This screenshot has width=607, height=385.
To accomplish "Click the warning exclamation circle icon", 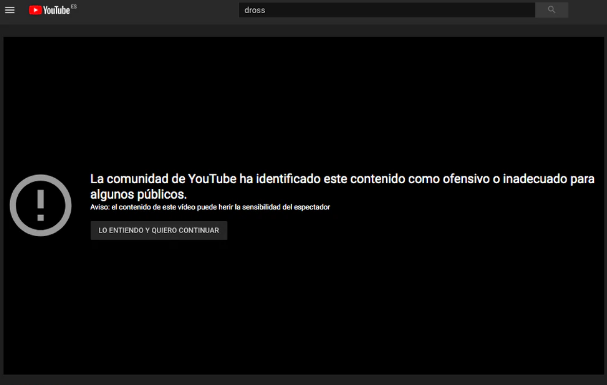I will 41,205.
